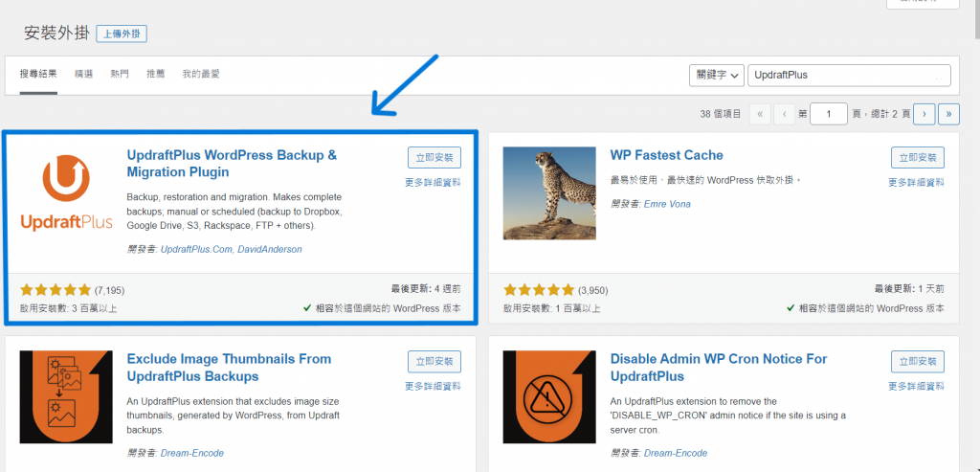Click the plugin search field containing UpdraftPlus
This screenshot has height=472, width=980.
click(850, 75)
